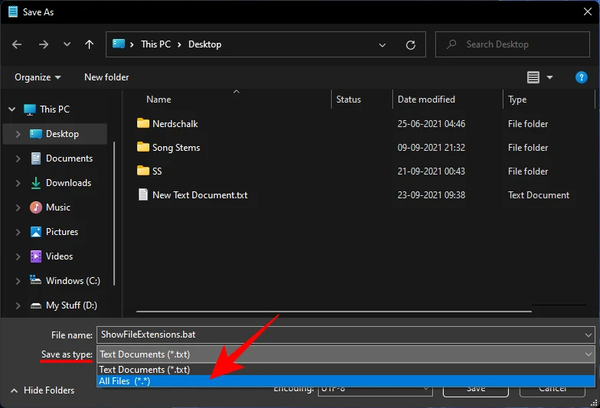The image size is (600, 408).
Task: Expand the Music tree node
Action: click(x=18, y=207)
